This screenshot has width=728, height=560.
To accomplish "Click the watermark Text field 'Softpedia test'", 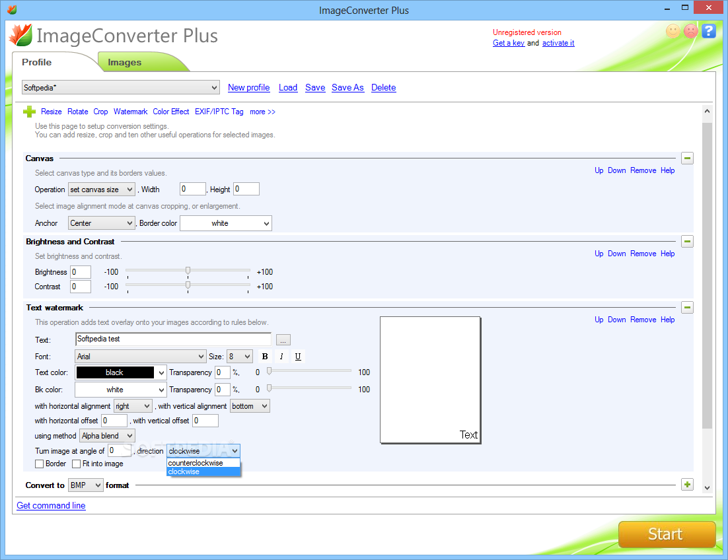I will (x=173, y=339).
